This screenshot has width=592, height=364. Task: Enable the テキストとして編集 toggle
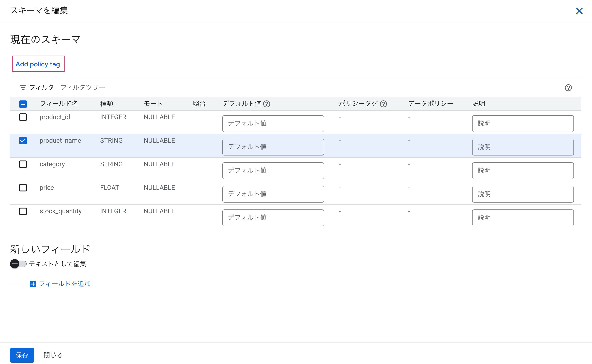(x=18, y=264)
